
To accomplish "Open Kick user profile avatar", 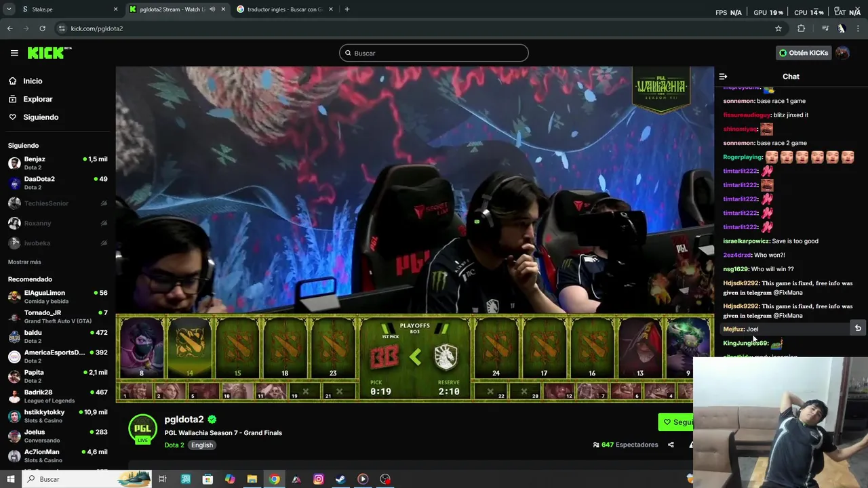I will tap(842, 53).
